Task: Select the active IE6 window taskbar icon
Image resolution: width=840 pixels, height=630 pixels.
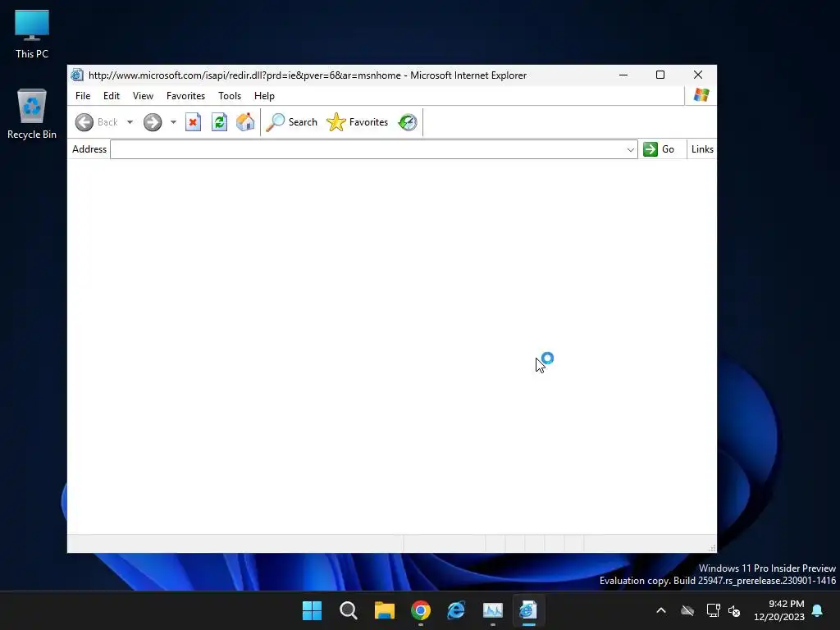Action: pos(528,610)
